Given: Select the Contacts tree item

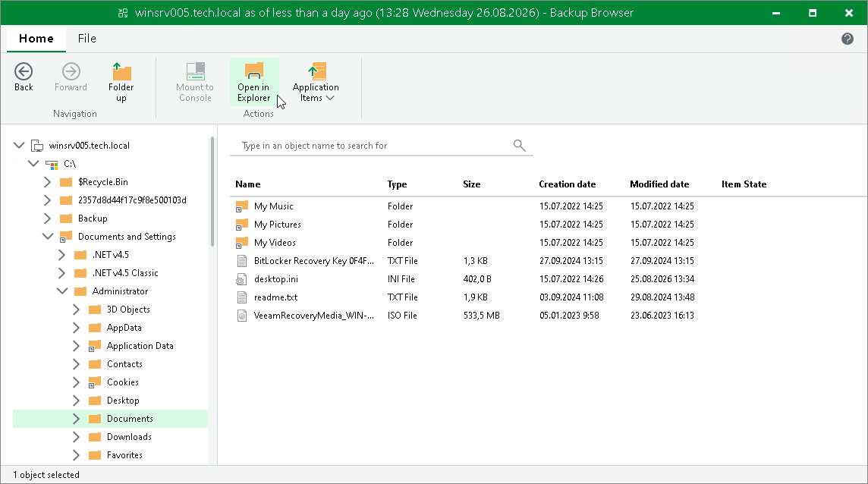Looking at the screenshot, I should (x=124, y=364).
